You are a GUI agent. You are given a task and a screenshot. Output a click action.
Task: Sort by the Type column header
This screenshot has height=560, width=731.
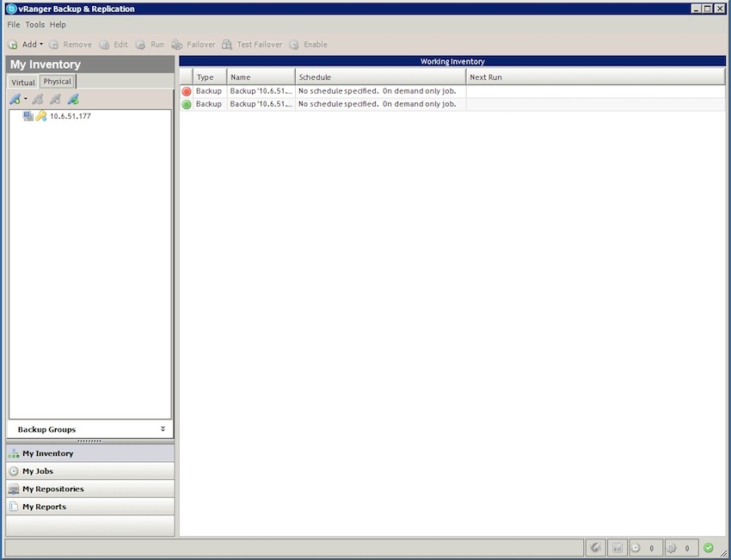point(210,77)
